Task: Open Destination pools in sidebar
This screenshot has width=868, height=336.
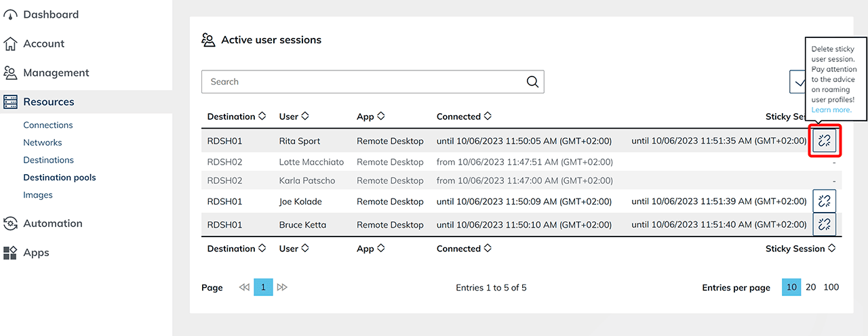Action: point(60,177)
